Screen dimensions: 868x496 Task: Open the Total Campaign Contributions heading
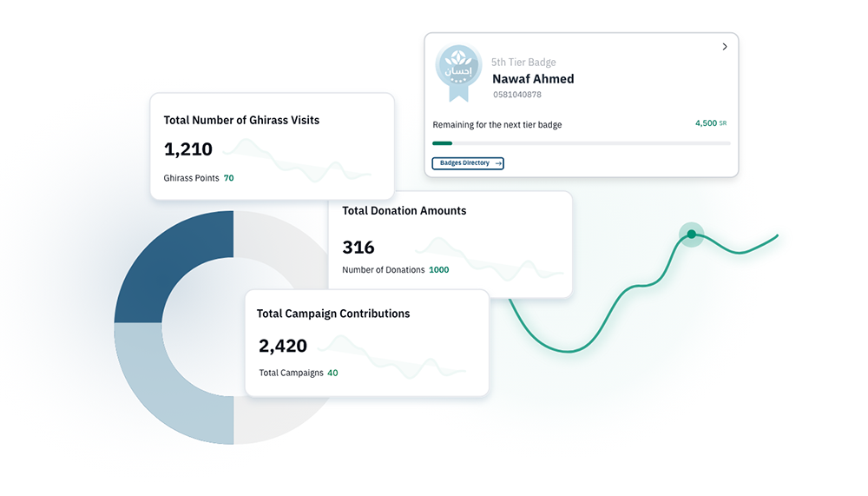click(333, 314)
